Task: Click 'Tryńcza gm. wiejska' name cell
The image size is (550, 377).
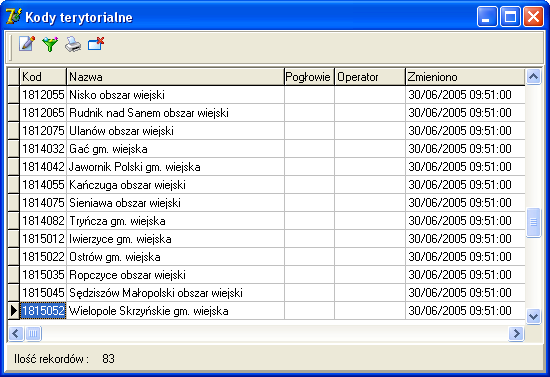Action: click(175, 221)
